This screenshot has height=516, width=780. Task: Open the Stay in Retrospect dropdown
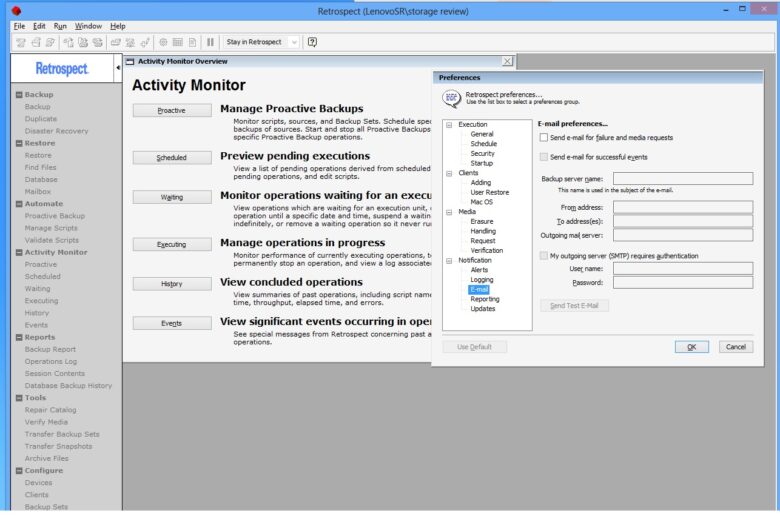point(294,42)
